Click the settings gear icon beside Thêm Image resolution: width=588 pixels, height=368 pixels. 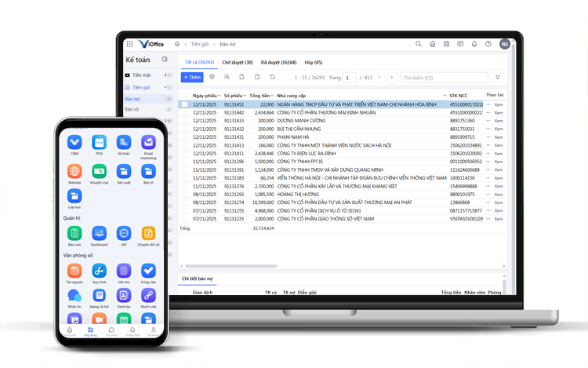212,77
